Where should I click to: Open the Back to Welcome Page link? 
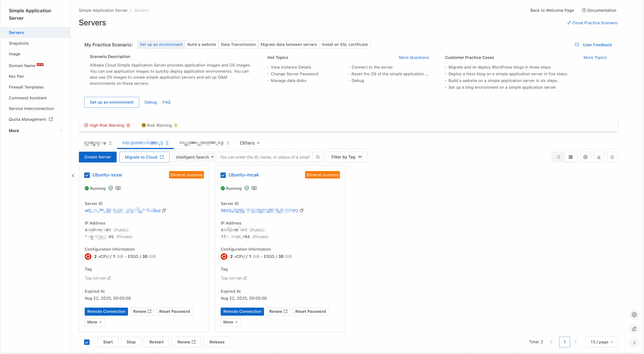552,10
